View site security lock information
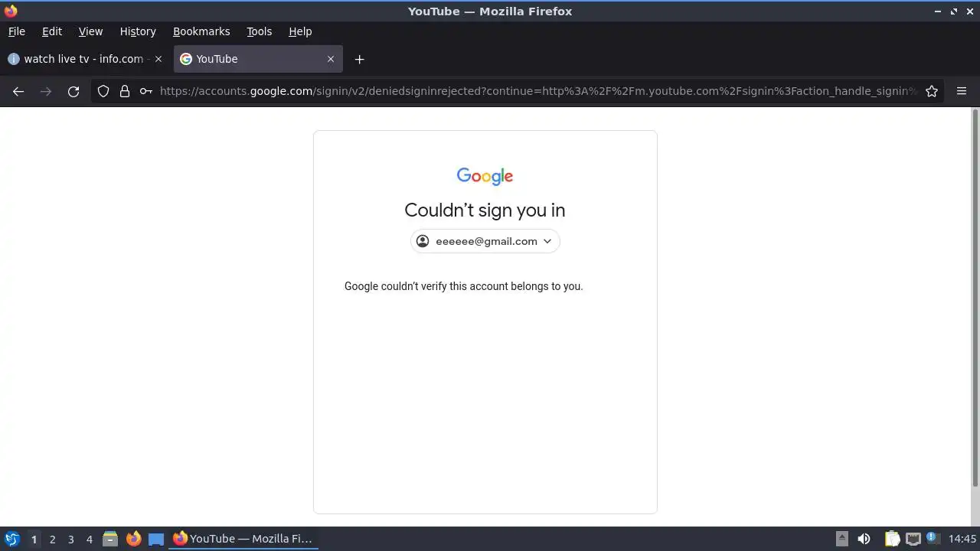980x551 pixels. 125,91
